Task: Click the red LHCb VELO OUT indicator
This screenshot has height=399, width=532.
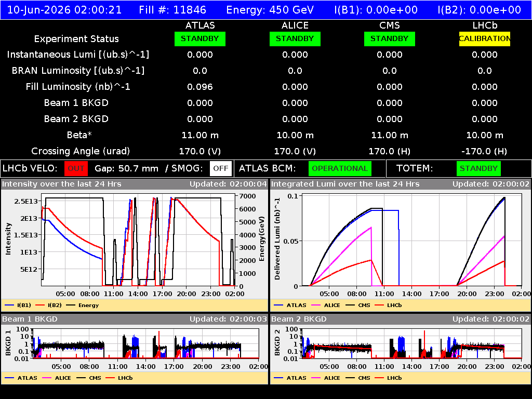Action: click(76, 169)
